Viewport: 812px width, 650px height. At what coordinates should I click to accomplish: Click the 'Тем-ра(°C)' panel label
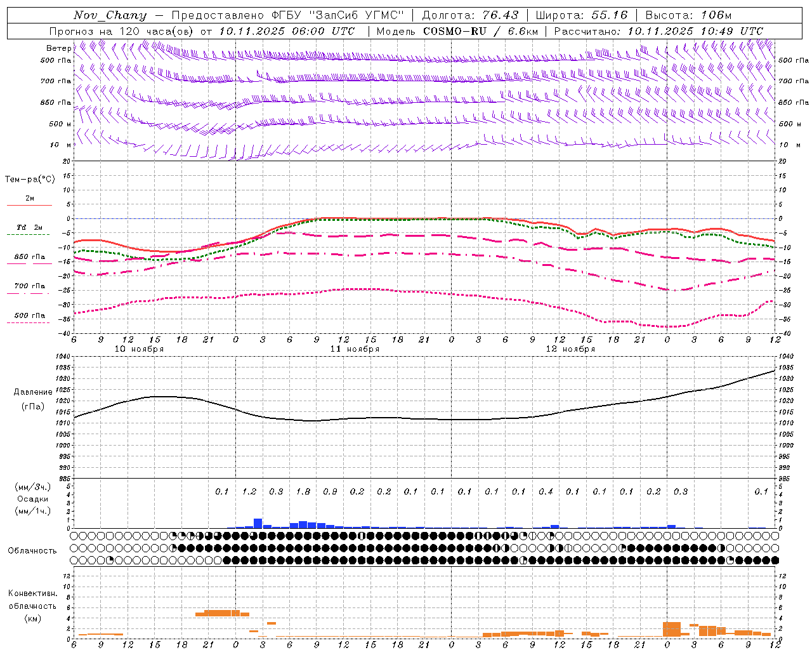pyautogui.click(x=30, y=179)
